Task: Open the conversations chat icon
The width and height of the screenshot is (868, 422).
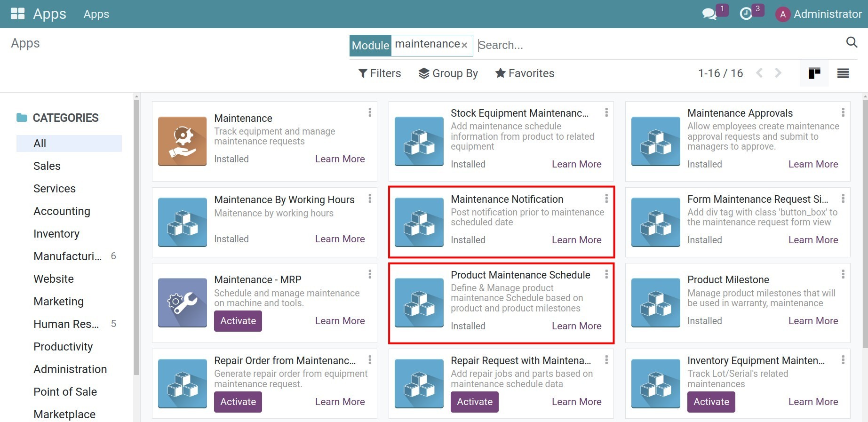Action: click(709, 14)
